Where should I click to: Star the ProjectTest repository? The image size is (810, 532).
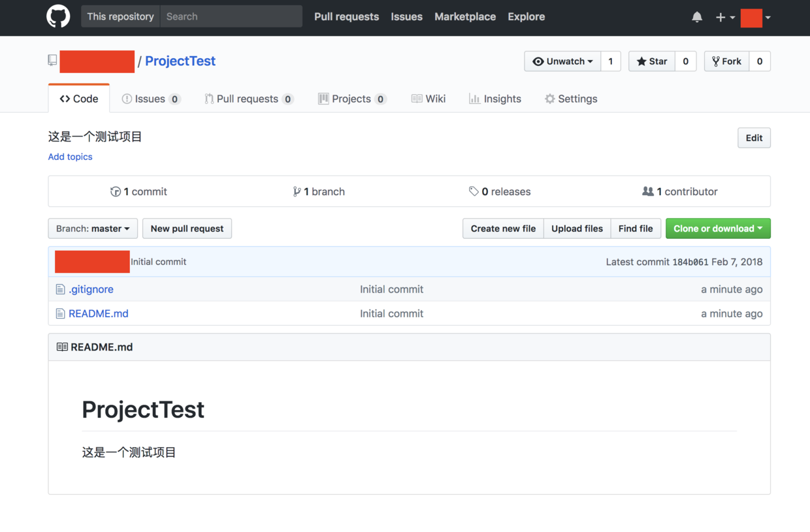pyautogui.click(x=652, y=61)
